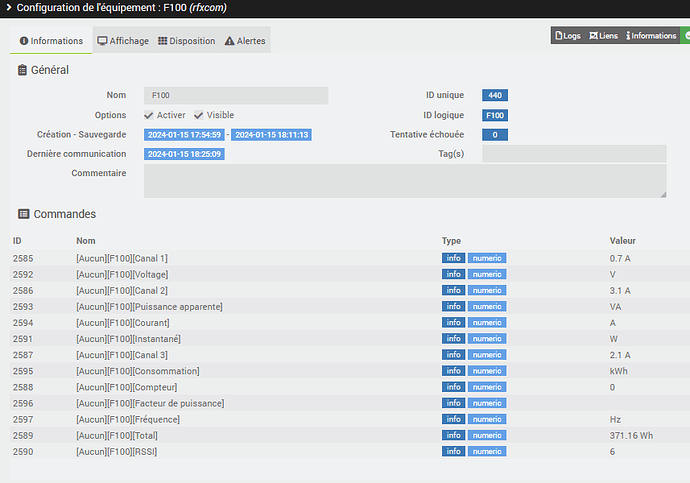Click the Commandes section table icon
Viewport: 690px width, 483px height.
pos(23,214)
